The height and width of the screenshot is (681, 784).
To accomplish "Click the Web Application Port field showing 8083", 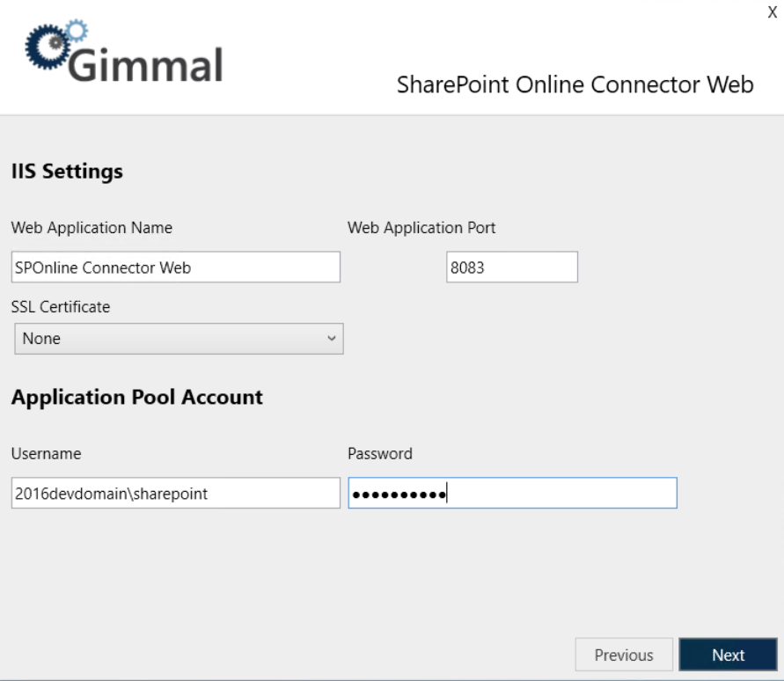I will pyautogui.click(x=512, y=267).
